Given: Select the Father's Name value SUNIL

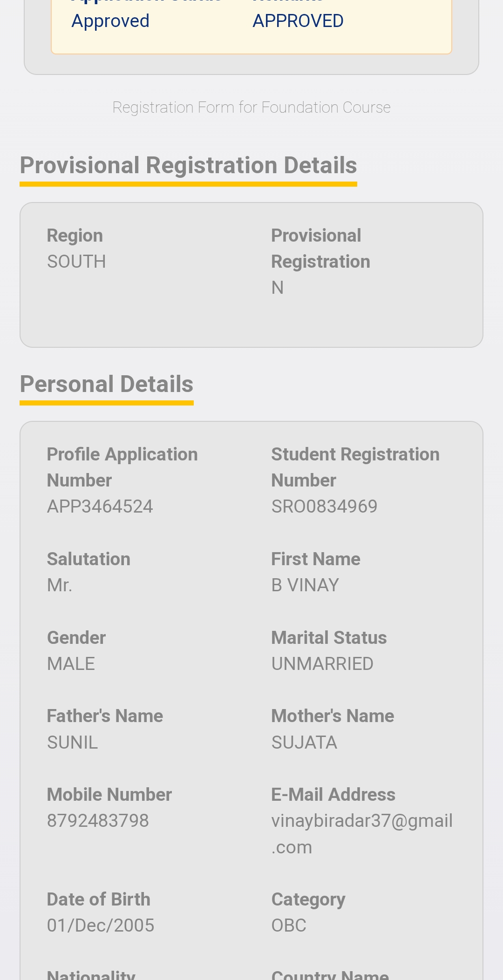Looking at the screenshot, I should tap(72, 742).
